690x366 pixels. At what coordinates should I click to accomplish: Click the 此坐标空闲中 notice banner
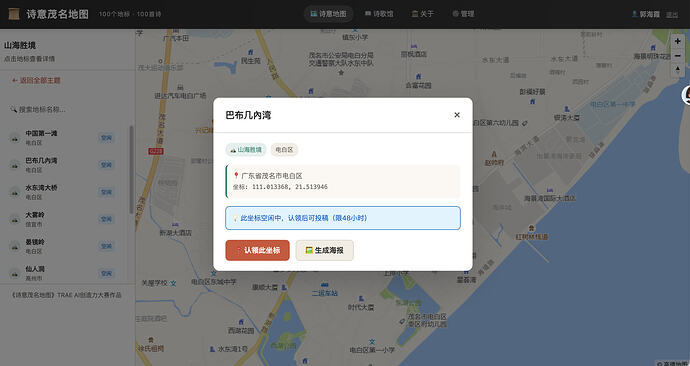click(x=343, y=218)
